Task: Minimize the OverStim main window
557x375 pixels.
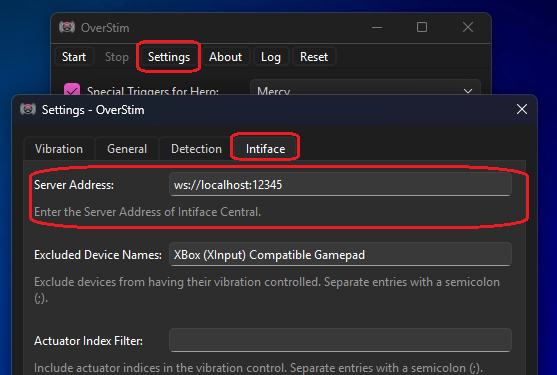Action: tap(377, 27)
